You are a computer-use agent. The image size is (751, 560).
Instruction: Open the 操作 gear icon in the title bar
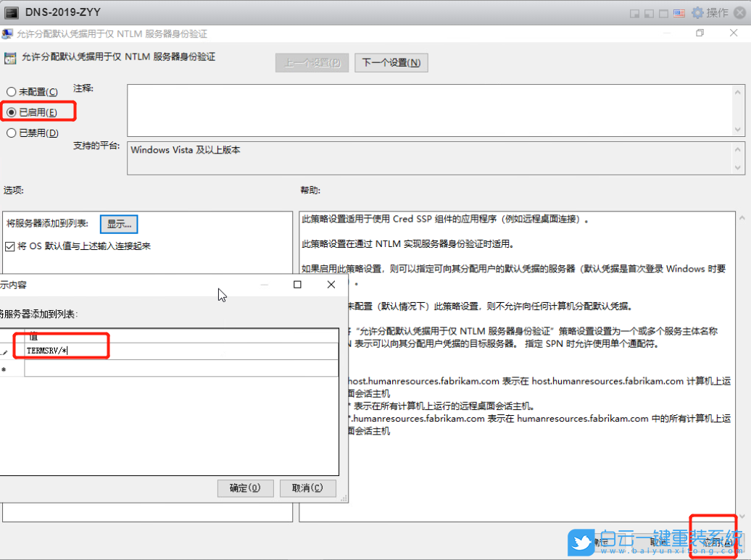(697, 12)
